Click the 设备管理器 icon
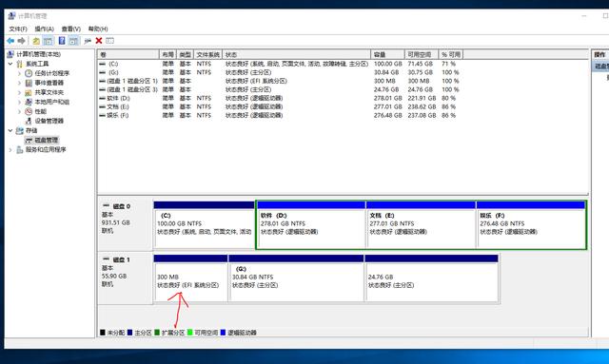 29,121
